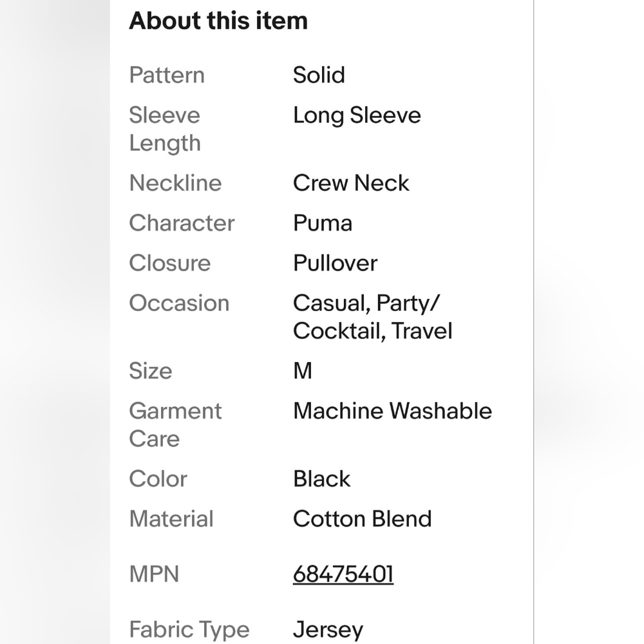Click the Puma character value
The image size is (644, 644).
(x=323, y=223)
